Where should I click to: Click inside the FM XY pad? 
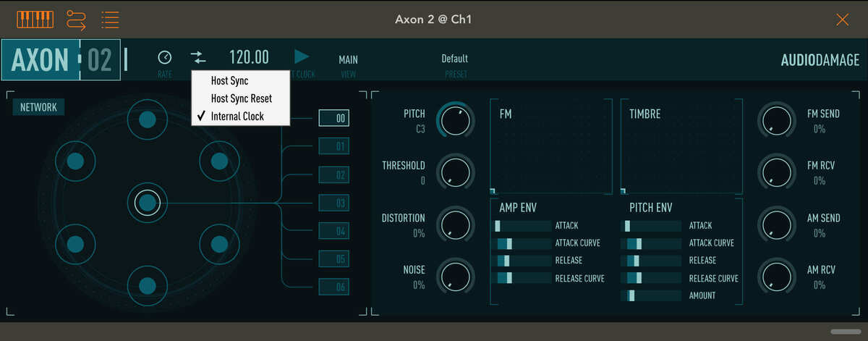click(x=550, y=147)
